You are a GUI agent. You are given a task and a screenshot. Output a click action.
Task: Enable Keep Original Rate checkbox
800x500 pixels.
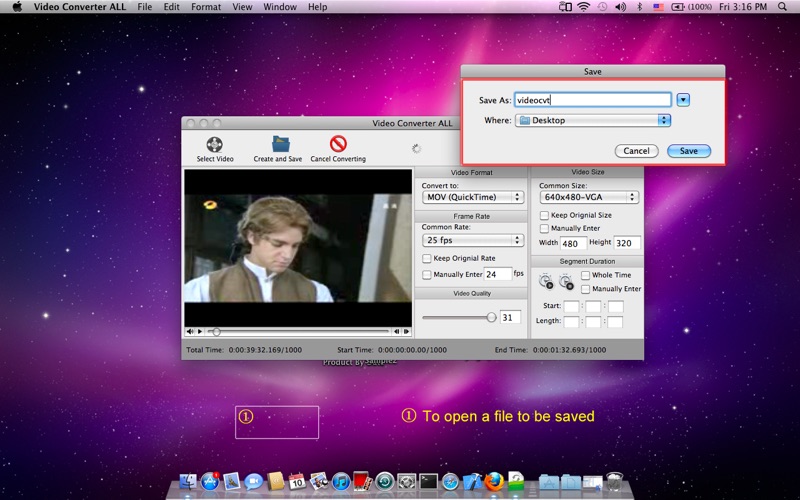coord(427,258)
